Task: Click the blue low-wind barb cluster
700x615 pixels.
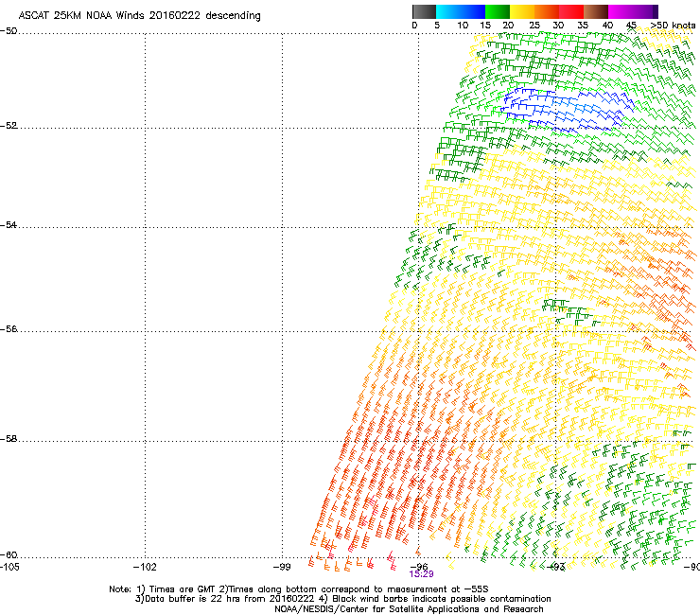Action: click(566, 111)
